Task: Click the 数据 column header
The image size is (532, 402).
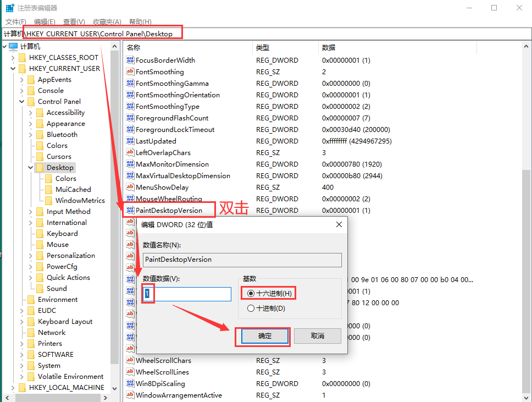Action: (398, 47)
